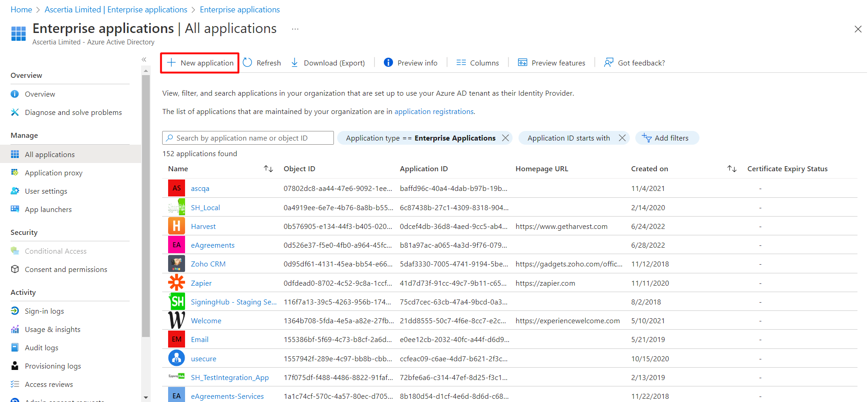Open Access reviews
Image resolution: width=868 pixels, height=402 pixels.
[x=49, y=384]
